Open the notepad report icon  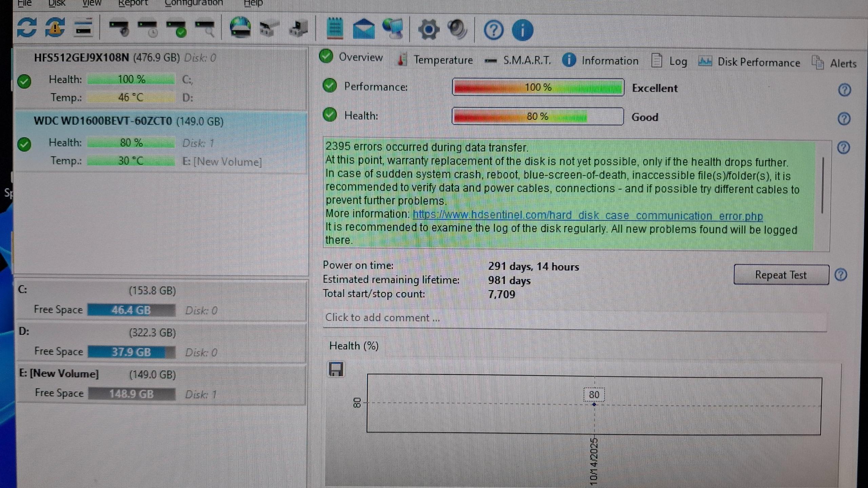coord(335,29)
